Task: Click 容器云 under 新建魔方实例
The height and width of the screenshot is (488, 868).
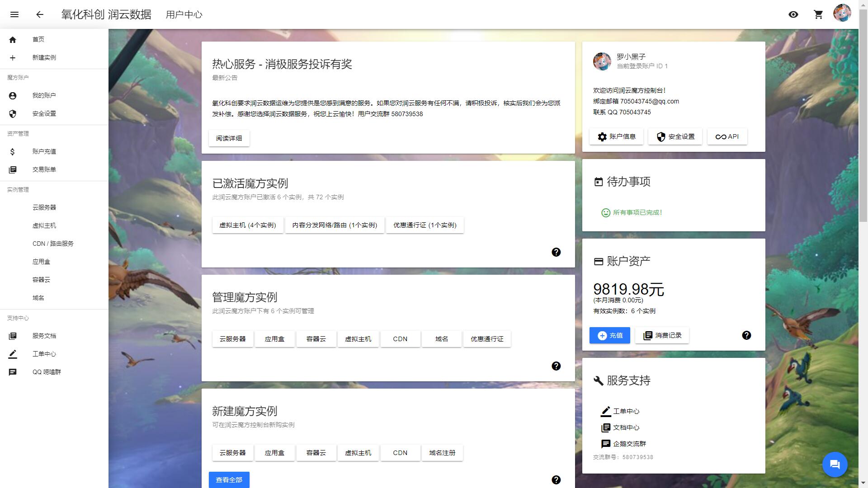Action: (316, 453)
